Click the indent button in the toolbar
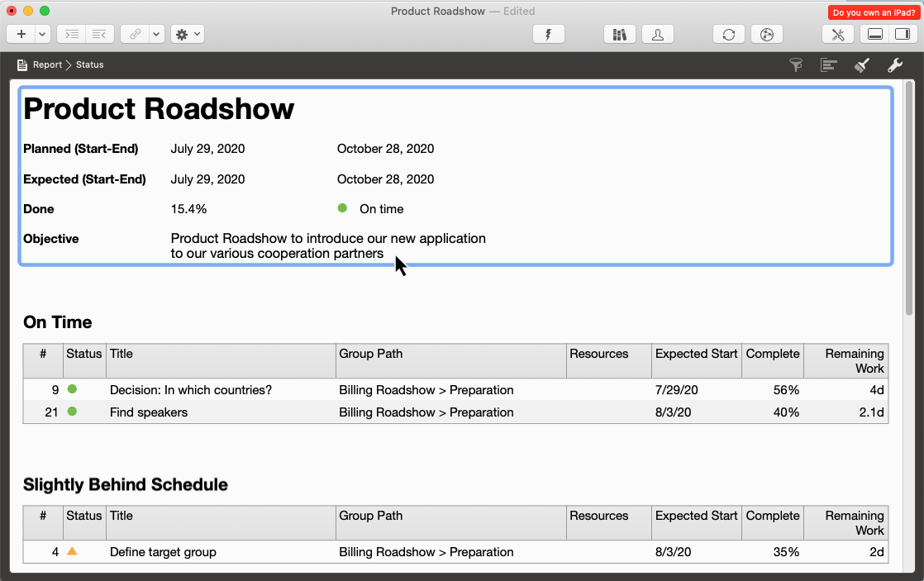924x581 pixels. point(72,34)
